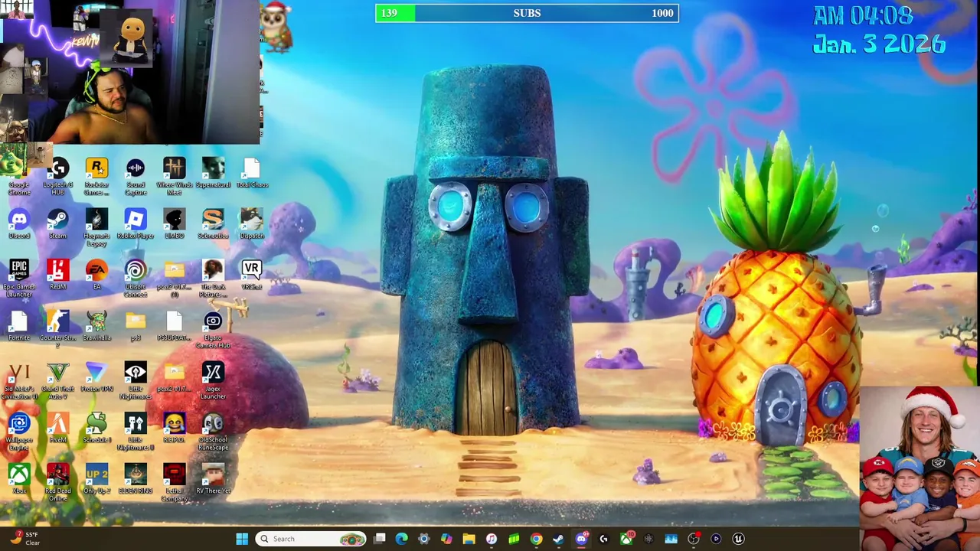This screenshot has height=551, width=980.
Task: Click the Dispatch game shortcut
Action: 252,224
